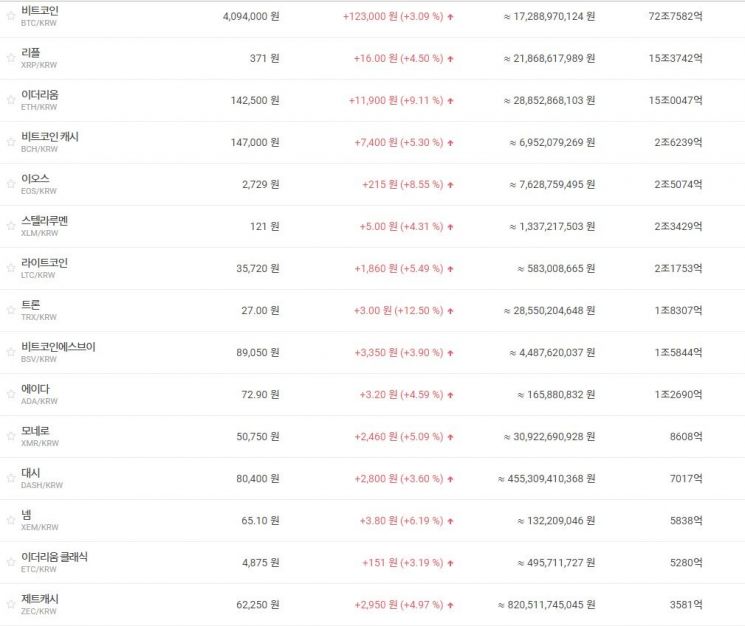Favorite the 비트코인 BTC/KRW star icon
745x626 pixels.
click(x=10, y=16)
